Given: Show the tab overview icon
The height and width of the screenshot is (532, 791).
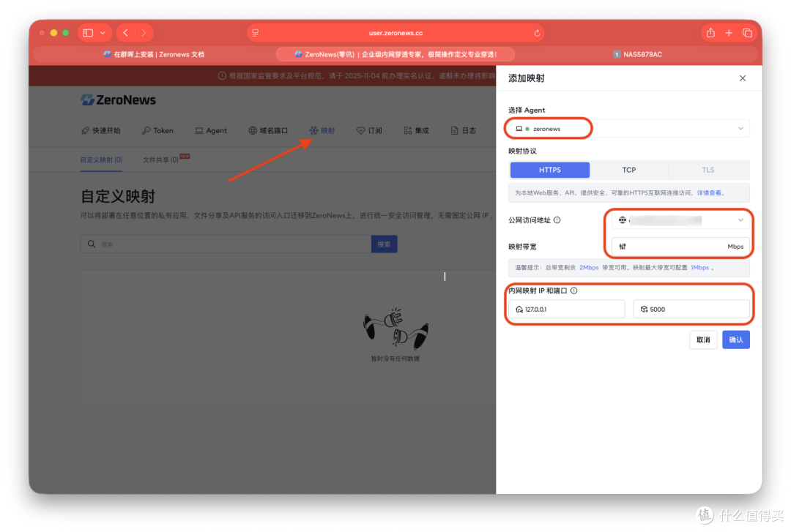Looking at the screenshot, I should [x=747, y=33].
